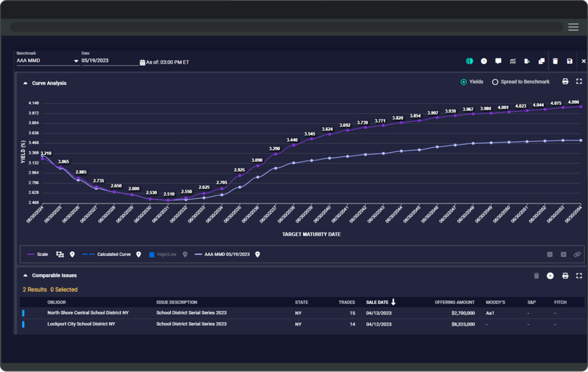
Task: Open the chart statistics icon
Action: (513, 60)
